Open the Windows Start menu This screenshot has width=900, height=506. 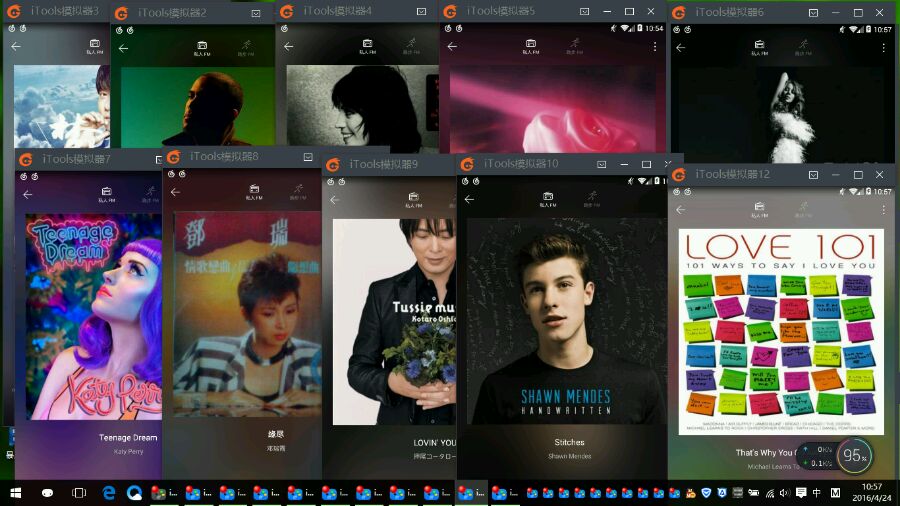coord(16,493)
